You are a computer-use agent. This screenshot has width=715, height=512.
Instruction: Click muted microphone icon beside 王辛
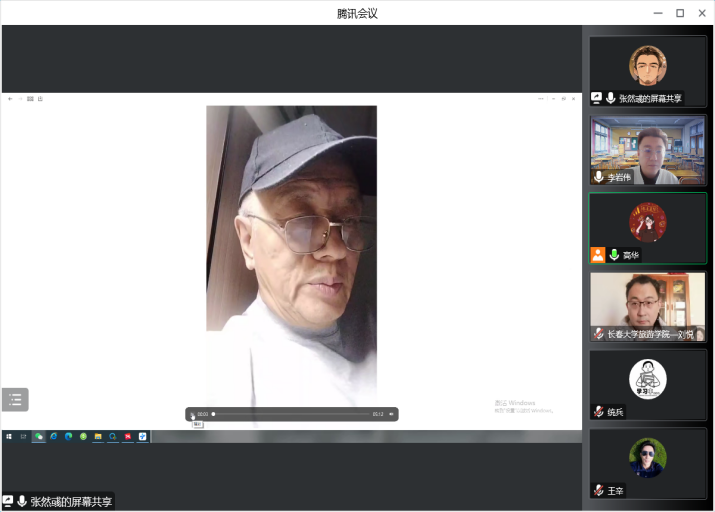point(599,491)
